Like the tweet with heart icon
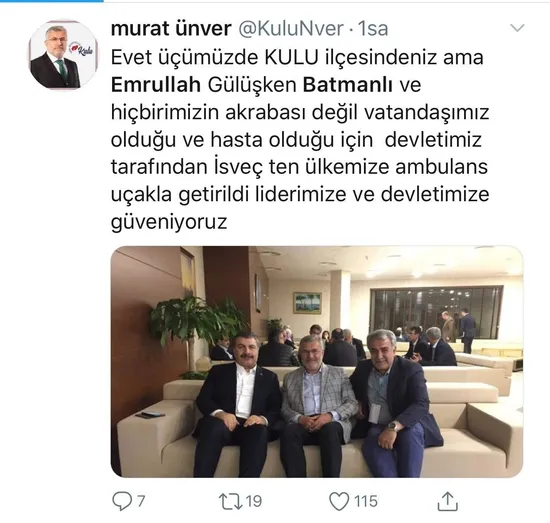550x523 pixels. [339, 501]
